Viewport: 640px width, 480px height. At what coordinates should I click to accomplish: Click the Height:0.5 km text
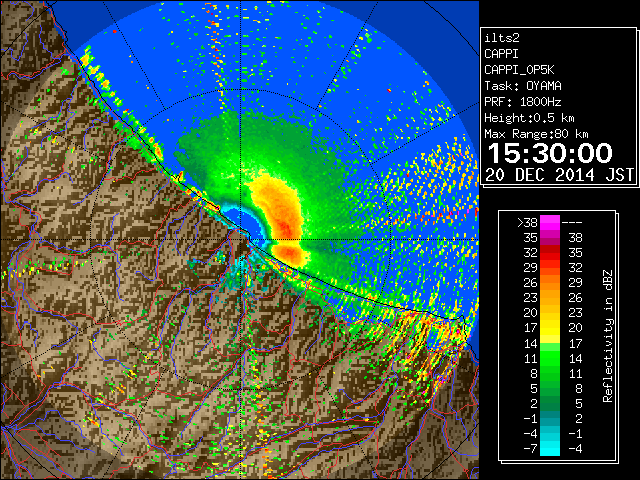pyautogui.click(x=529, y=118)
